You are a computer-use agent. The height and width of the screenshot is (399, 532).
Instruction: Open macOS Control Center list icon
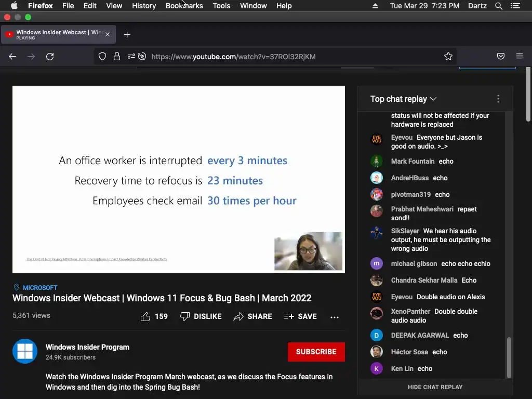coord(515,6)
